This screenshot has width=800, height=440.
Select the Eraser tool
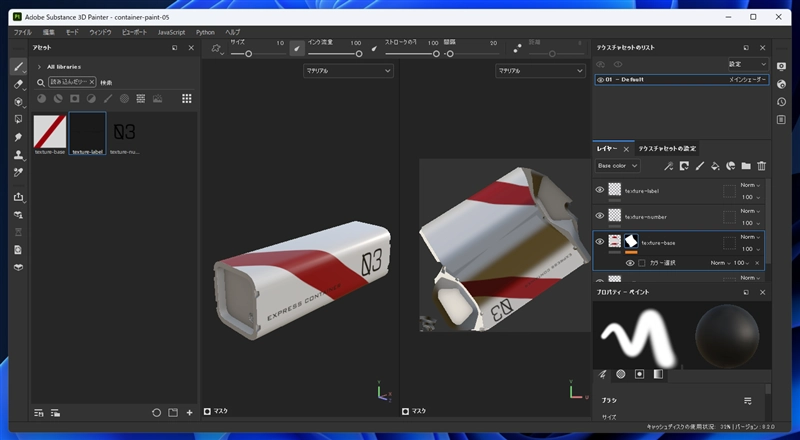point(18,84)
